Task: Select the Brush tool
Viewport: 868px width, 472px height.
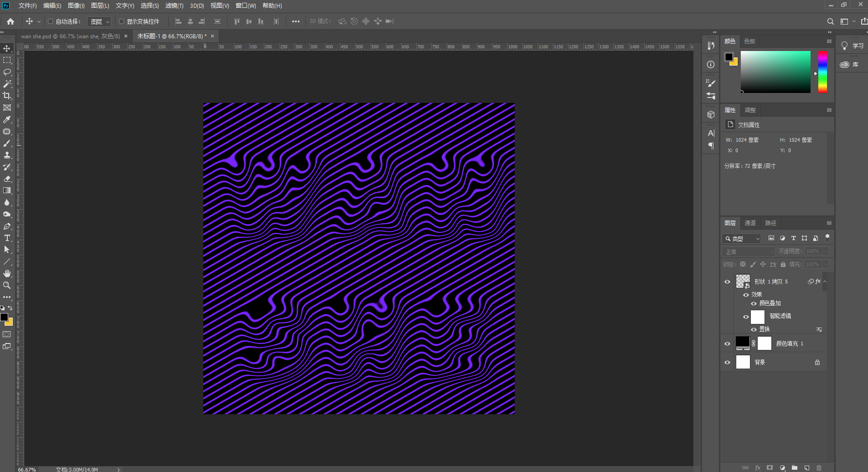Action: pos(7,143)
